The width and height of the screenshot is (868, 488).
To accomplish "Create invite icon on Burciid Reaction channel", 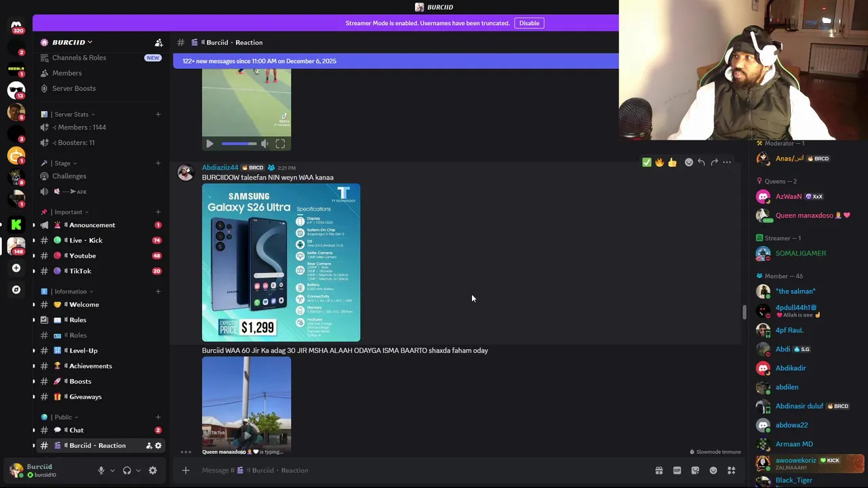I will (149, 445).
